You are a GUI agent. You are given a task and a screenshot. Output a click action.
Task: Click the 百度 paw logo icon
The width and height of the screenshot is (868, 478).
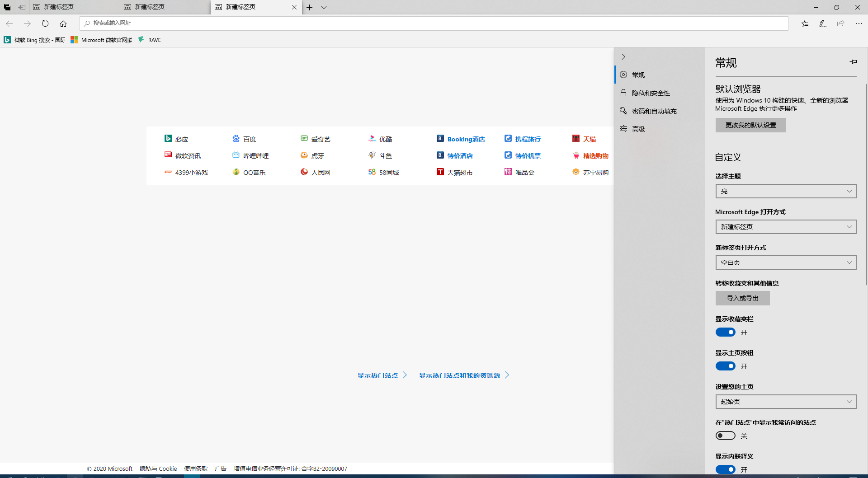(236, 139)
